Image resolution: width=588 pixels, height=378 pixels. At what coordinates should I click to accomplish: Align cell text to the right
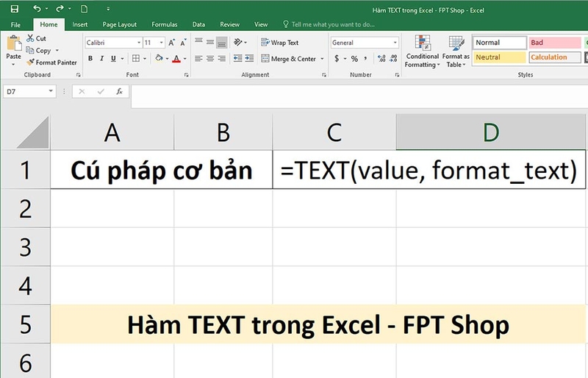(222, 59)
